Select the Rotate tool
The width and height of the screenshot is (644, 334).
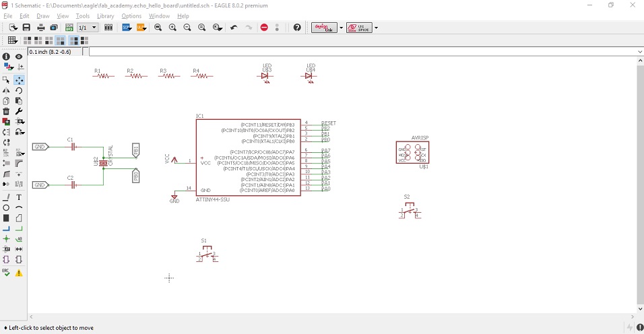click(19, 91)
